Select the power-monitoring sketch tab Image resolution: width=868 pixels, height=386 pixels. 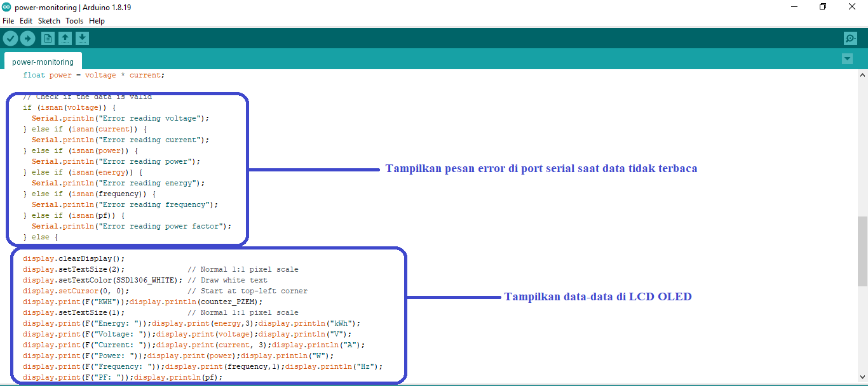pos(43,62)
